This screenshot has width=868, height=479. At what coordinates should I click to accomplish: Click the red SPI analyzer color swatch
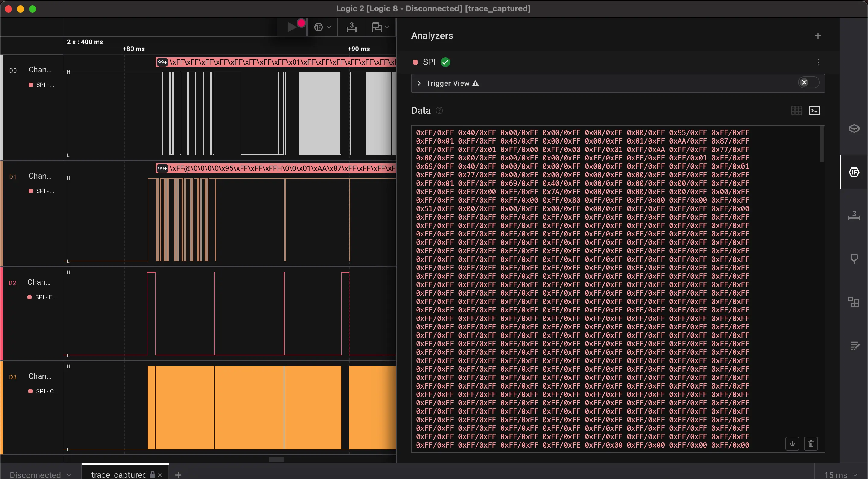click(x=416, y=62)
